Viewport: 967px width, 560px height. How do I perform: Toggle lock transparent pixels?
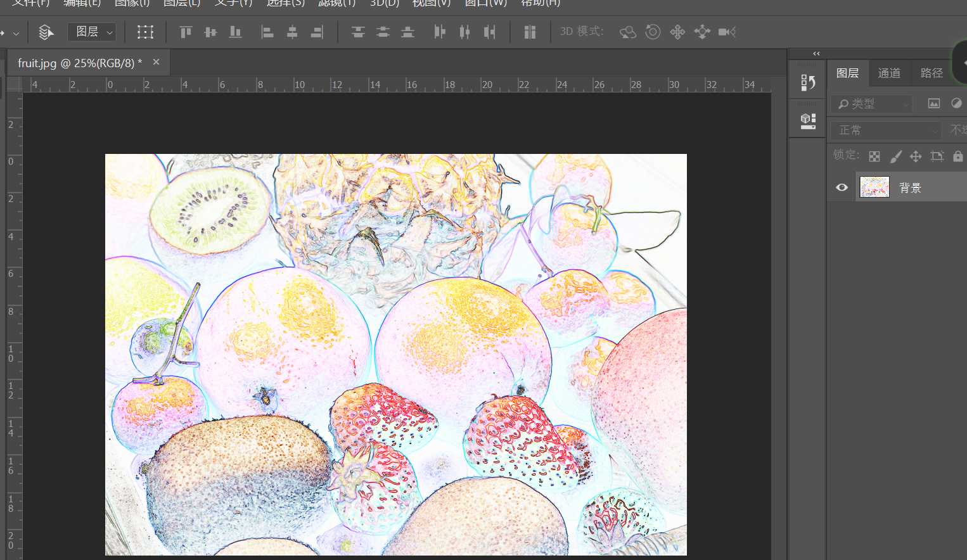(874, 156)
